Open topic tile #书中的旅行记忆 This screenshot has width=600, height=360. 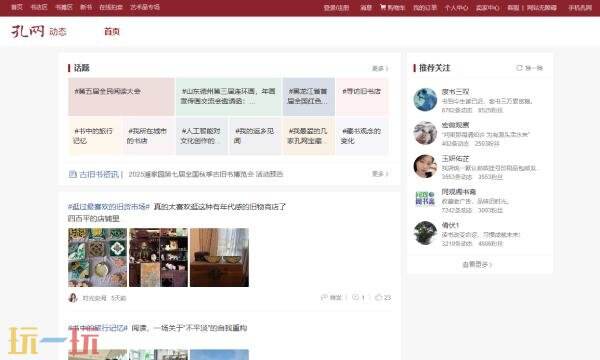tap(95, 136)
